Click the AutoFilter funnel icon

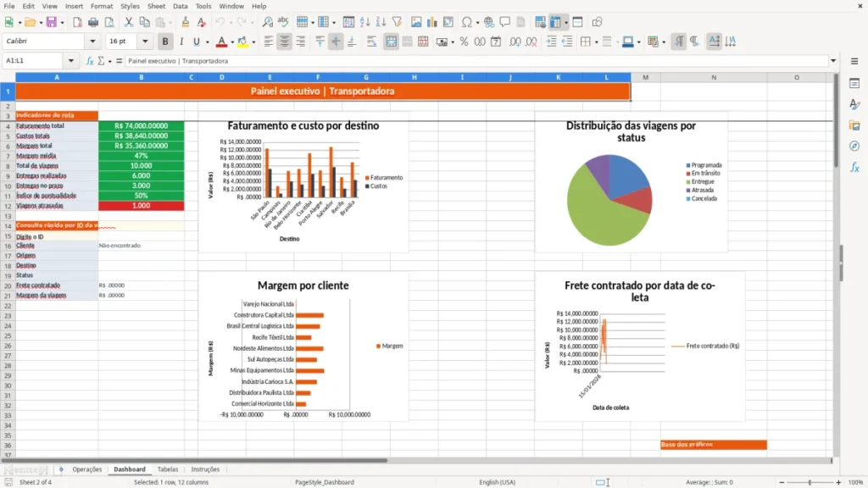pos(397,22)
